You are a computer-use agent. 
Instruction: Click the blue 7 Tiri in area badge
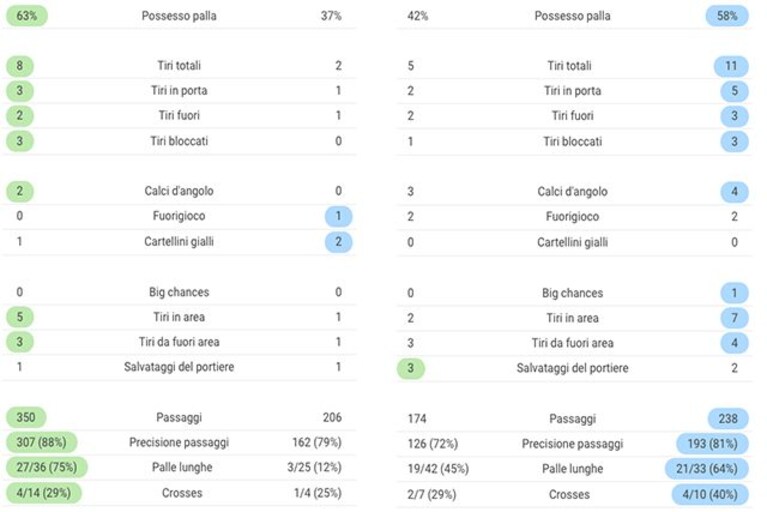point(734,318)
